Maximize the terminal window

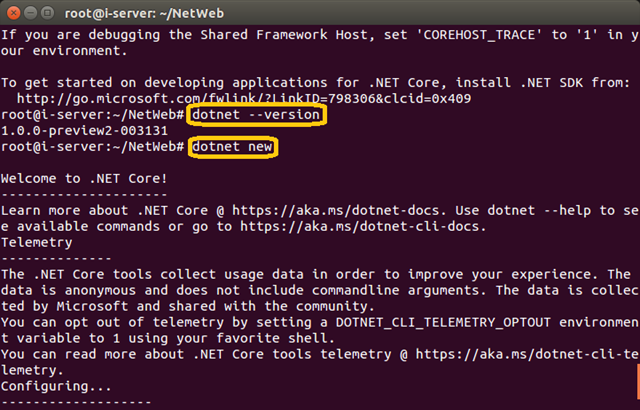click(x=47, y=13)
